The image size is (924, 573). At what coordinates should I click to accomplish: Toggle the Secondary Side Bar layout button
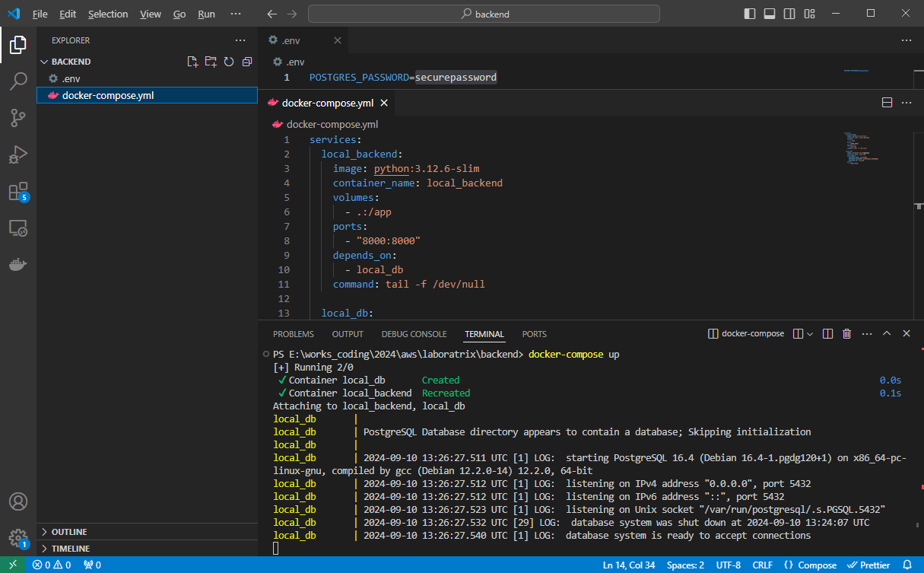(x=789, y=14)
